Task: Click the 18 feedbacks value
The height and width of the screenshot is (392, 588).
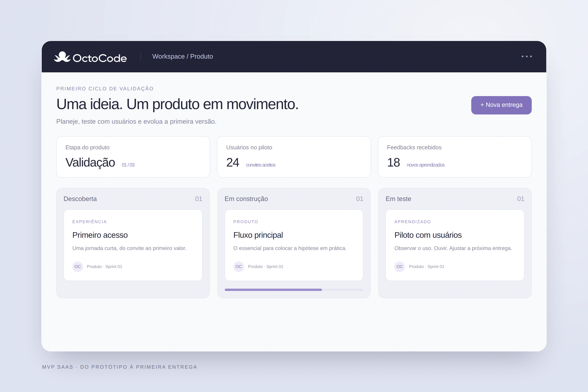Action: pyautogui.click(x=393, y=163)
